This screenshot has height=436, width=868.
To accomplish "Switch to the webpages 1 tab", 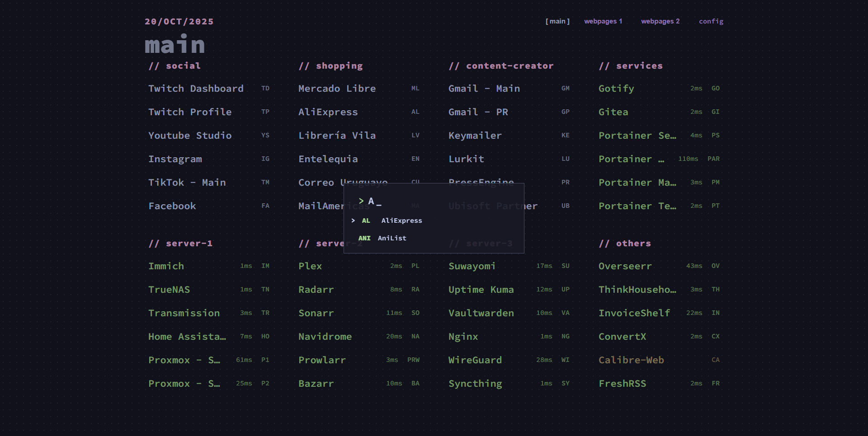I will point(603,21).
